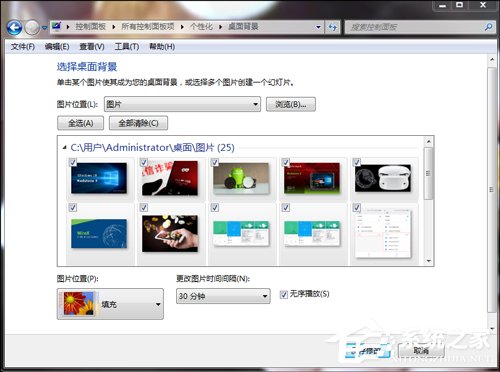Open the 工具(T) menu
The height and width of the screenshot is (372, 500).
click(127, 47)
